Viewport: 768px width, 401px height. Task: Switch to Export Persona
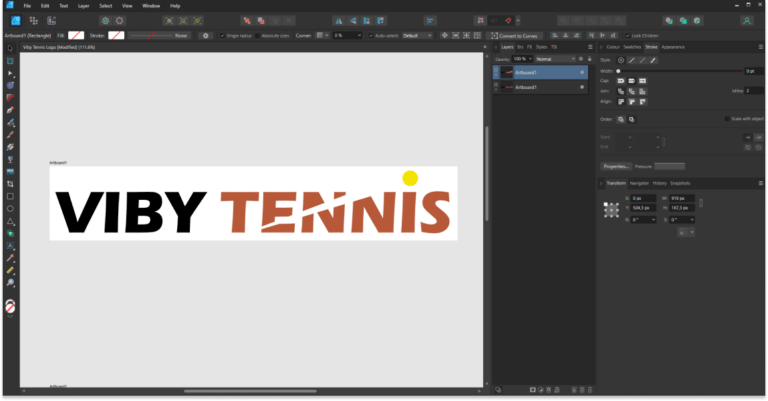point(51,21)
